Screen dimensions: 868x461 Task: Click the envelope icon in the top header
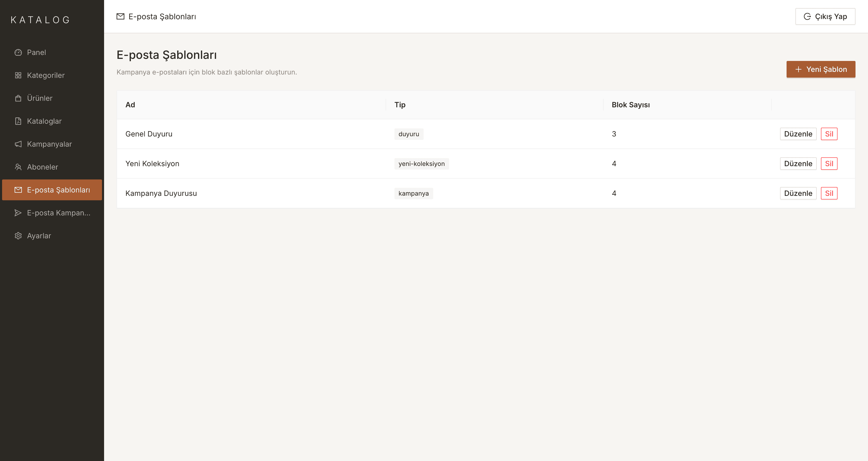(120, 16)
